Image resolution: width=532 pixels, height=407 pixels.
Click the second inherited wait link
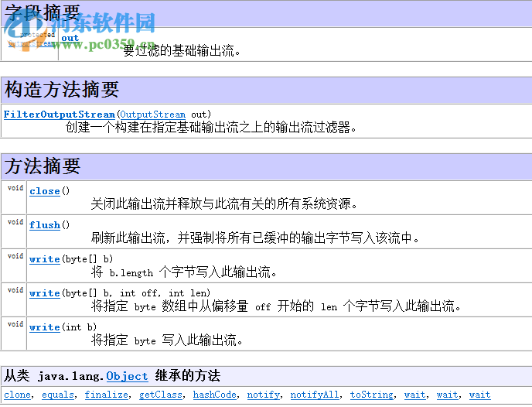[x=448, y=395]
